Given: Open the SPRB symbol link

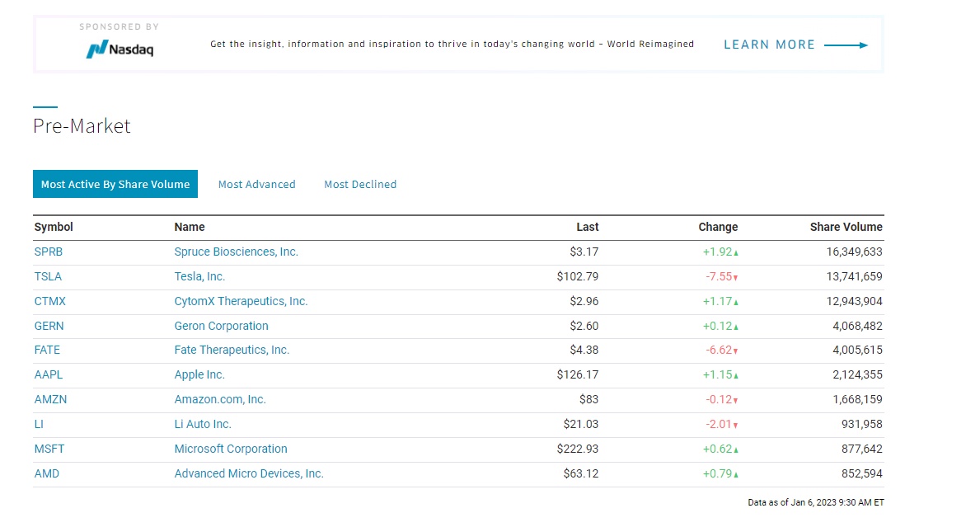Looking at the screenshot, I should pos(48,252).
